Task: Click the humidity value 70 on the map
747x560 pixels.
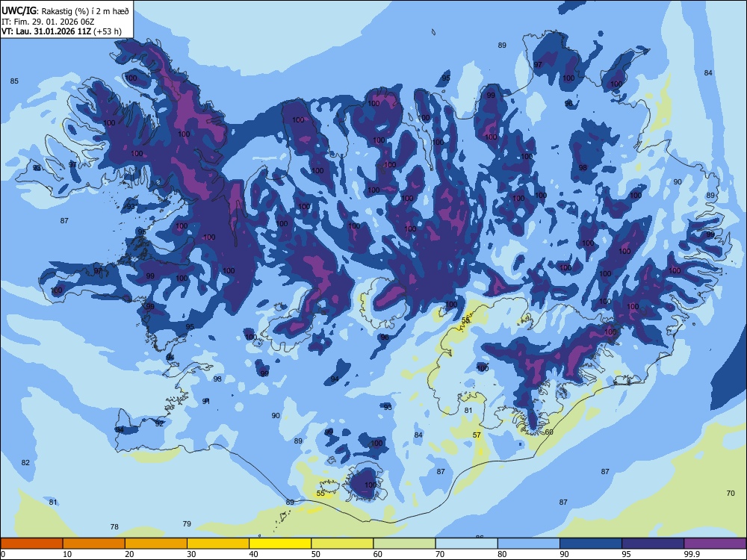Action: pyautogui.click(x=731, y=494)
